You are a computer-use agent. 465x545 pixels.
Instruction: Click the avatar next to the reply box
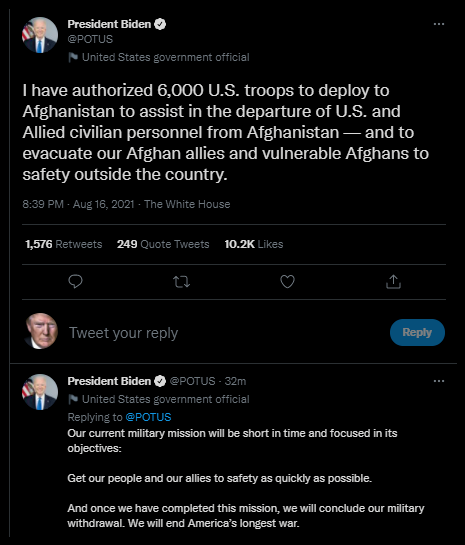41,331
